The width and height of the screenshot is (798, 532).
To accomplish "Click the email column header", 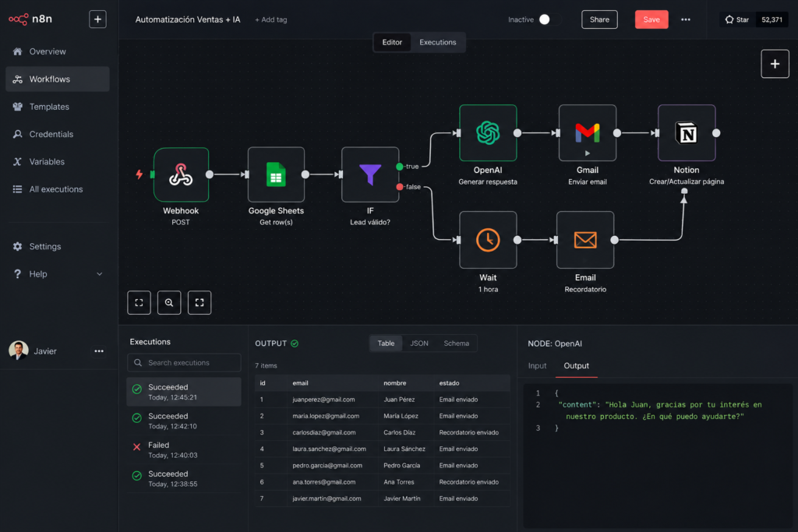I will pyautogui.click(x=300, y=383).
